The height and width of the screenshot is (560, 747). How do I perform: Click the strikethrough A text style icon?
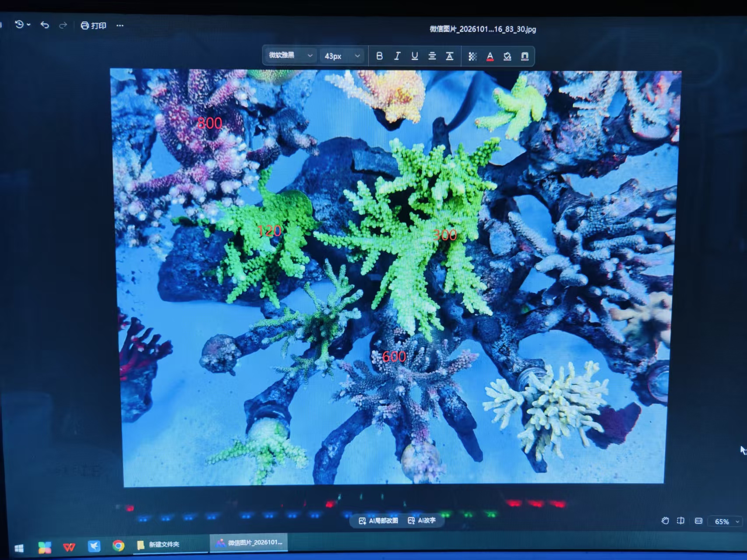[x=450, y=56]
